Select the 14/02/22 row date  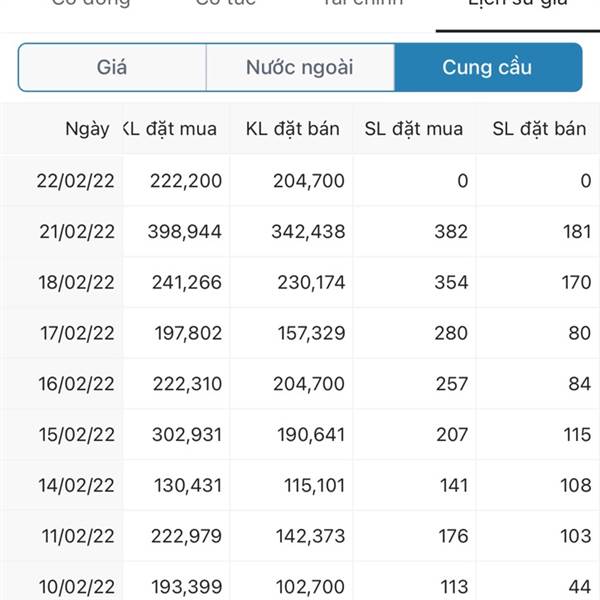[x=76, y=485]
